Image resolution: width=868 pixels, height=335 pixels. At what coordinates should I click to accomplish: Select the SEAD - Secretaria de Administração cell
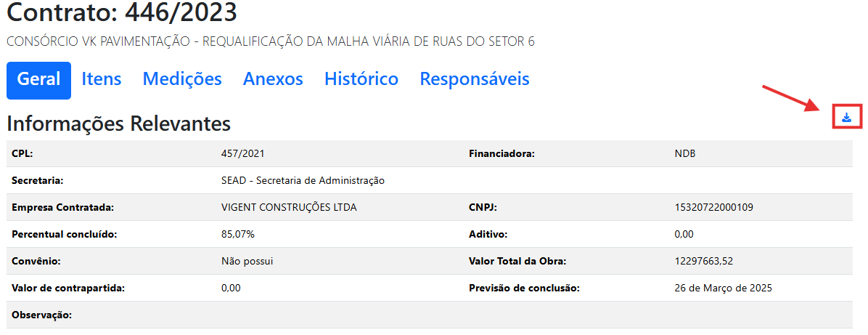pos(303,181)
